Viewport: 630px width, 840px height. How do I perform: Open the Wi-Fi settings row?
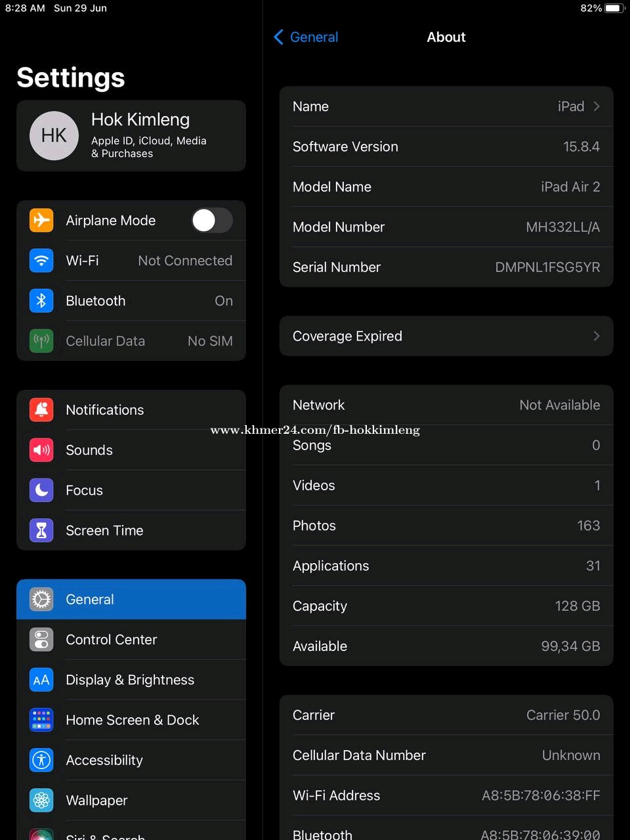(x=131, y=261)
